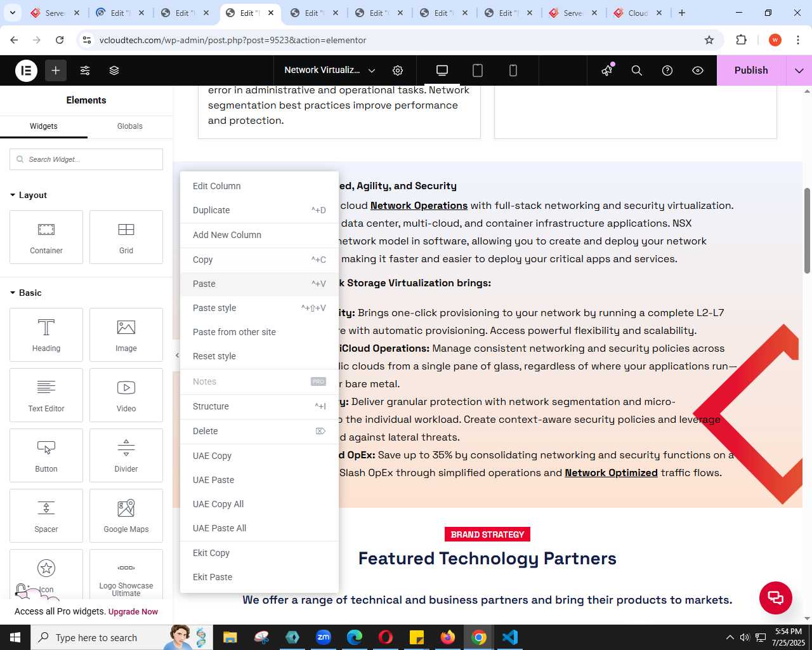This screenshot has width=812, height=650.
Task: Collapse the Elements panel arrow handle
Action: pyautogui.click(x=177, y=355)
